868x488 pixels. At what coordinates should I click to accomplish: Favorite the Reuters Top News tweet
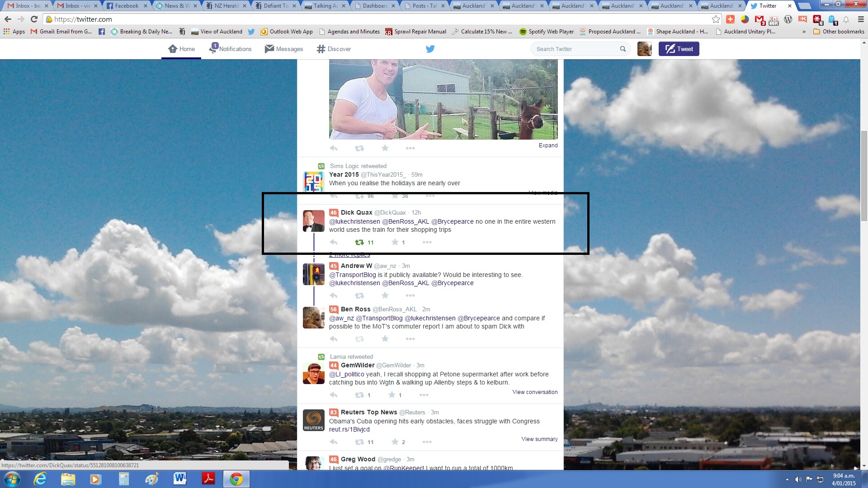pos(395,442)
